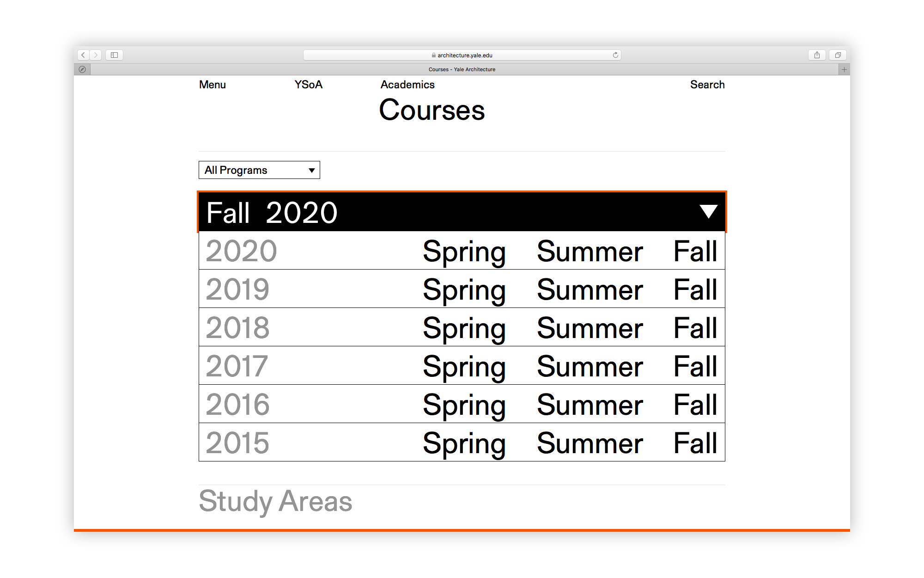924x578 pixels.
Task: Open the All Programs dropdown
Action: [x=259, y=170]
